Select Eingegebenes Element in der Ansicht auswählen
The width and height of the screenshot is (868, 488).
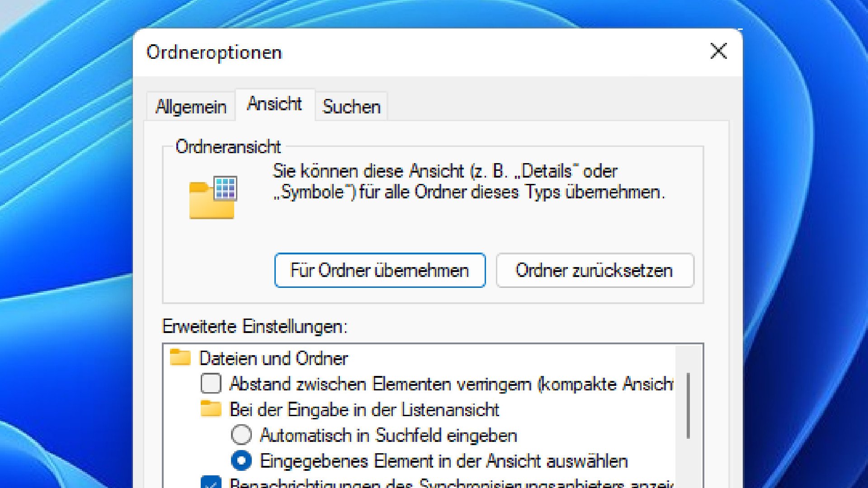(242, 460)
